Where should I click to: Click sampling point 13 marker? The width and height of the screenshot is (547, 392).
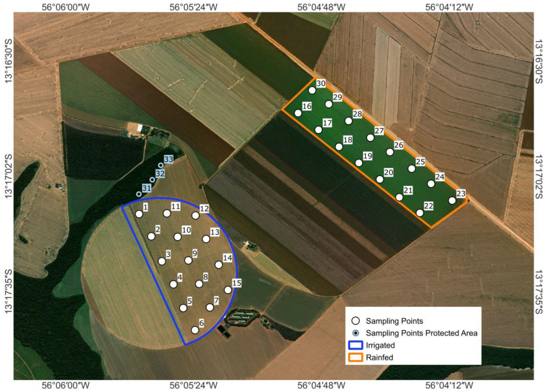206,239
